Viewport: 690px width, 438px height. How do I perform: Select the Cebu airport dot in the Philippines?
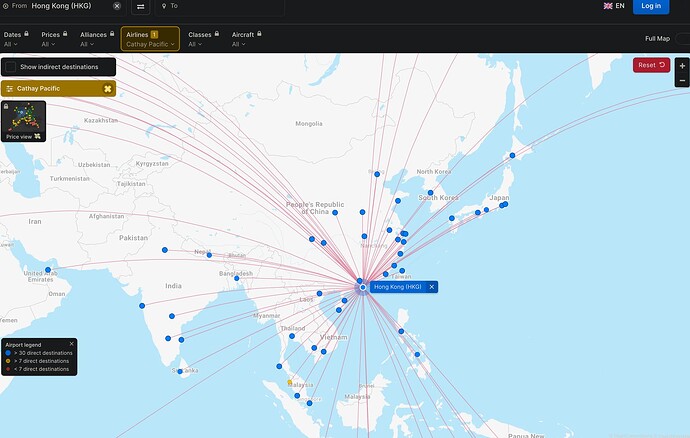(x=417, y=354)
